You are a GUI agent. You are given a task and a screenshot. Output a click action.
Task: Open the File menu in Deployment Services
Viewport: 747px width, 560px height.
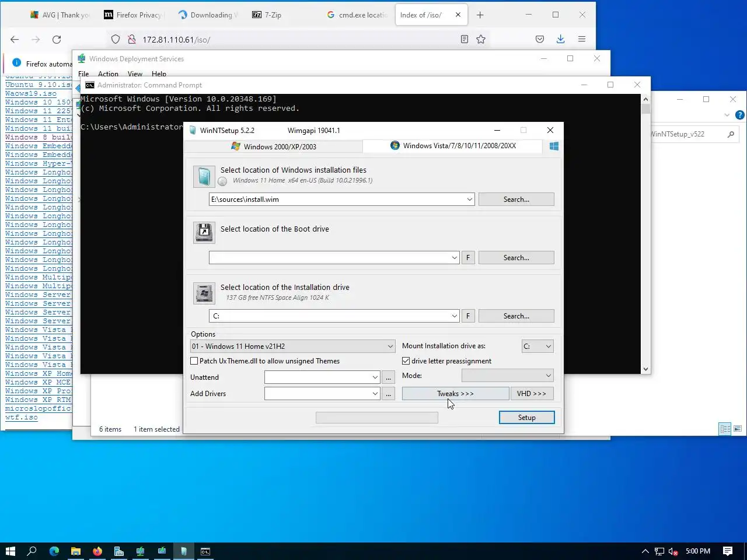[83, 74]
